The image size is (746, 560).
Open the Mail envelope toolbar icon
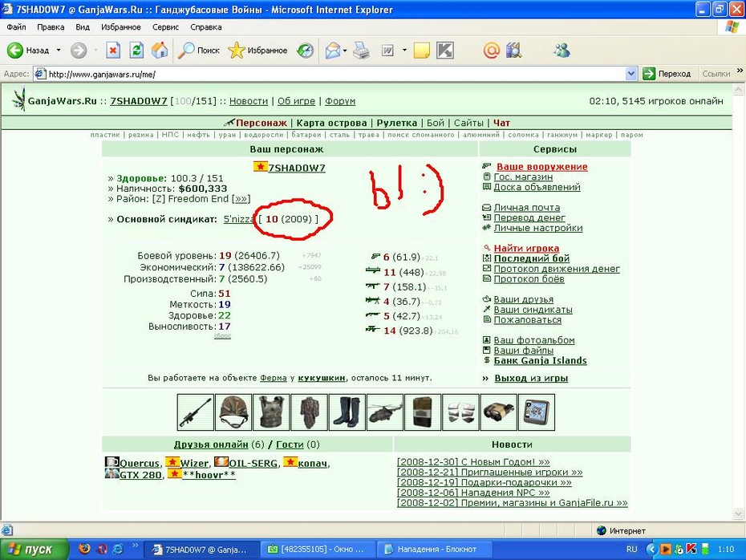coord(333,50)
